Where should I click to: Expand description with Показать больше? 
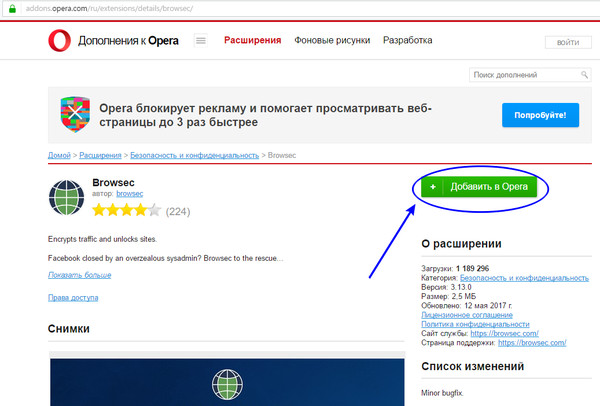pyautogui.click(x=80, y=275)
